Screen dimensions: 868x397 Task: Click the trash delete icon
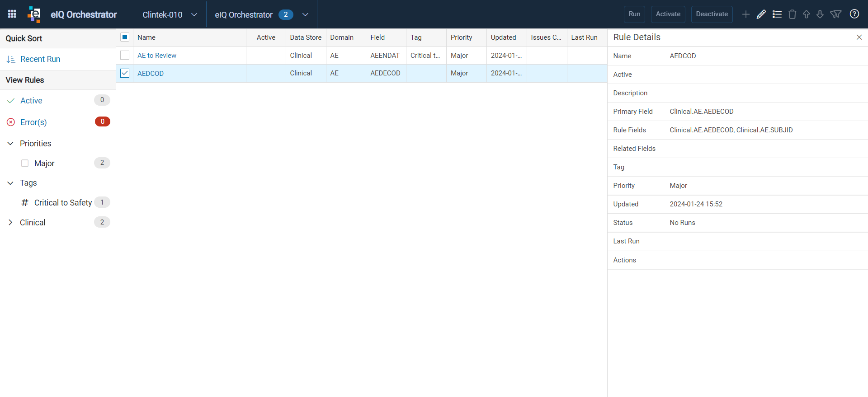tap(792, 14)
